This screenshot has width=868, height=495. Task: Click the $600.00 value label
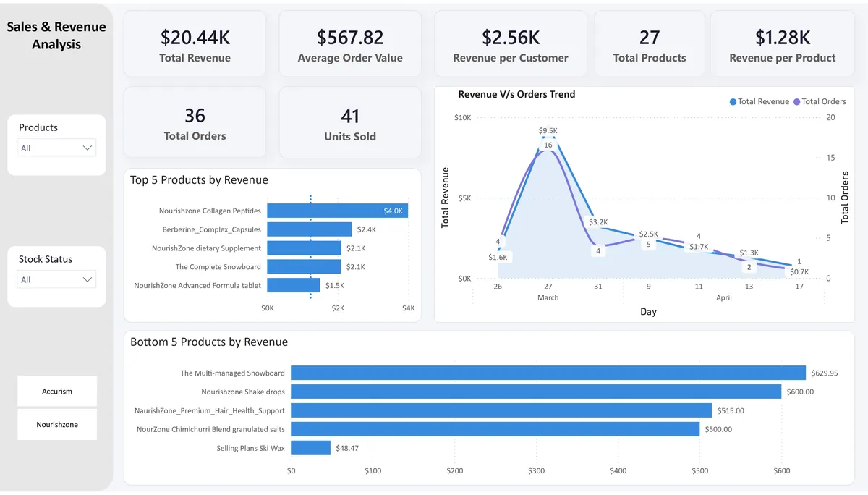800,392
